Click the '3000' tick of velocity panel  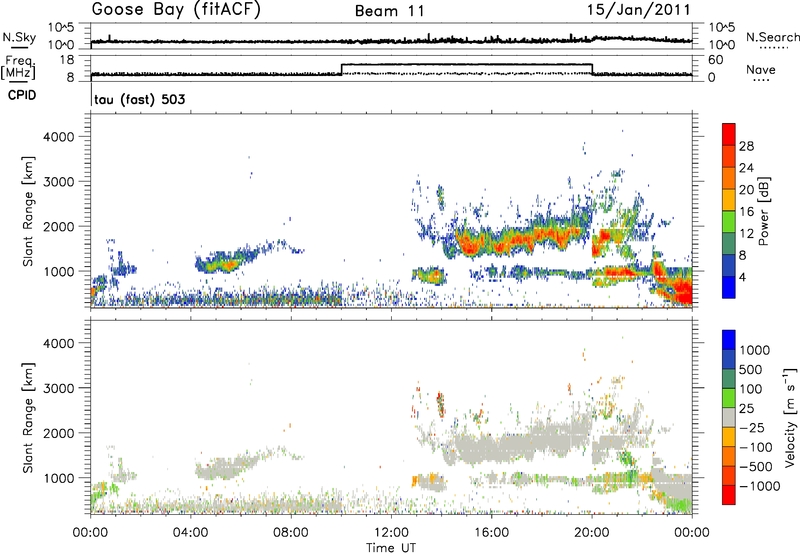point(58,388)
